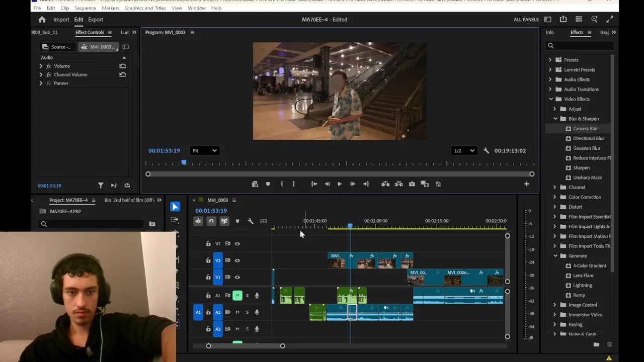Open the caption track options icon
The height and width of the screenshot is (362, 644).
point(264,221)
